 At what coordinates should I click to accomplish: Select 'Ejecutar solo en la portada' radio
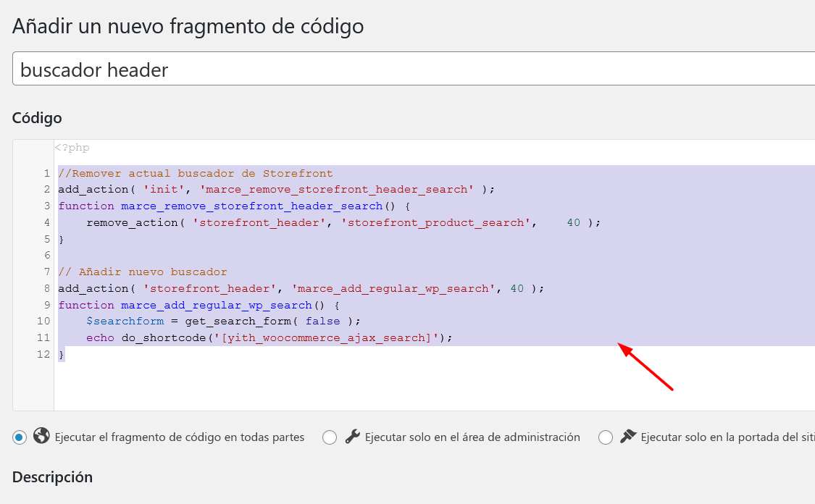pos(606,437)
